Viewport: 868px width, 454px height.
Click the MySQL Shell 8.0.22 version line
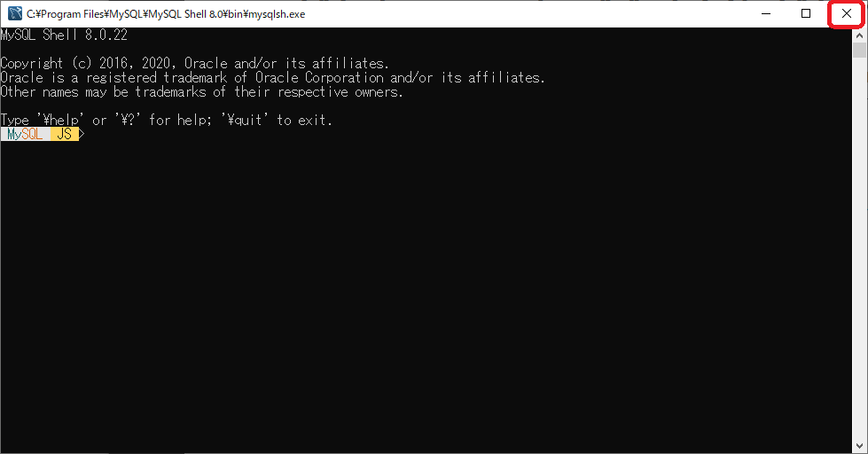tap(64, 35)
